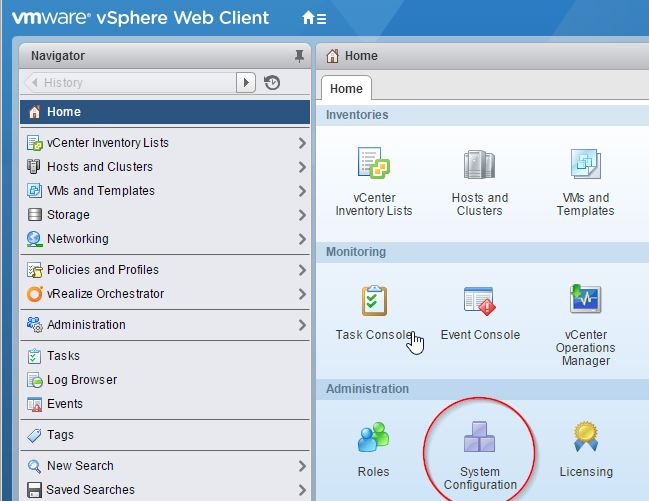The width and height of the screenshot is (649, 501).
Task: Open the home menu icon in header
Action: [x=314, y=18]
